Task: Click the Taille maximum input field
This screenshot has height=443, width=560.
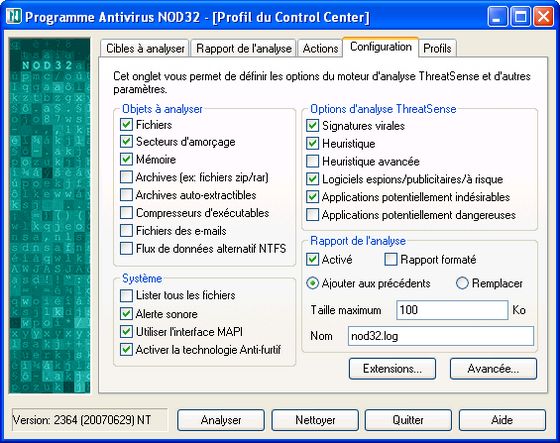Action: click(452, 310)
